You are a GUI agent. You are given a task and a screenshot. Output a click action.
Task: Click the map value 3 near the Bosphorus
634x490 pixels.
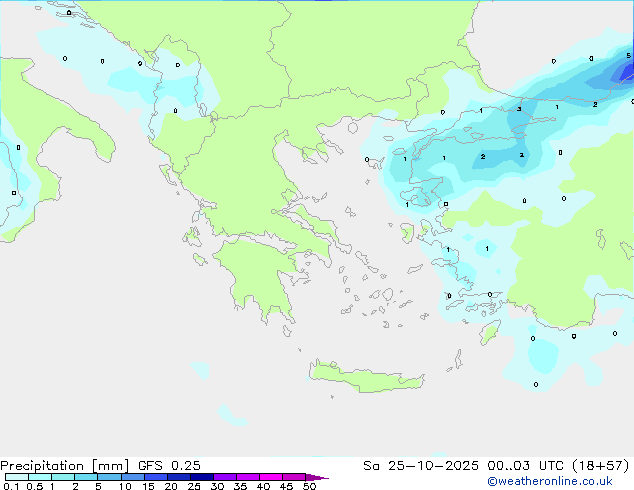(x=519, y=109)
